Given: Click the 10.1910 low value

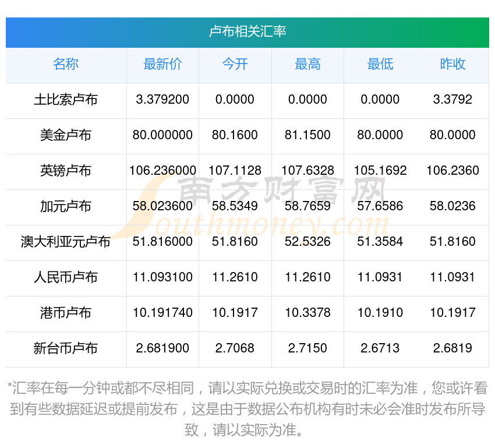Looking at the screenshot, I should coord(380,313).
